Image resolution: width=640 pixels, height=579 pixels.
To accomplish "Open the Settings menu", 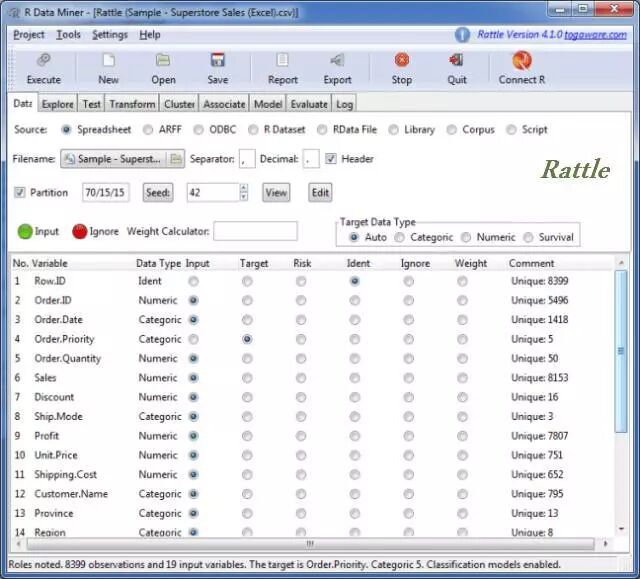I will coord(110,35).
